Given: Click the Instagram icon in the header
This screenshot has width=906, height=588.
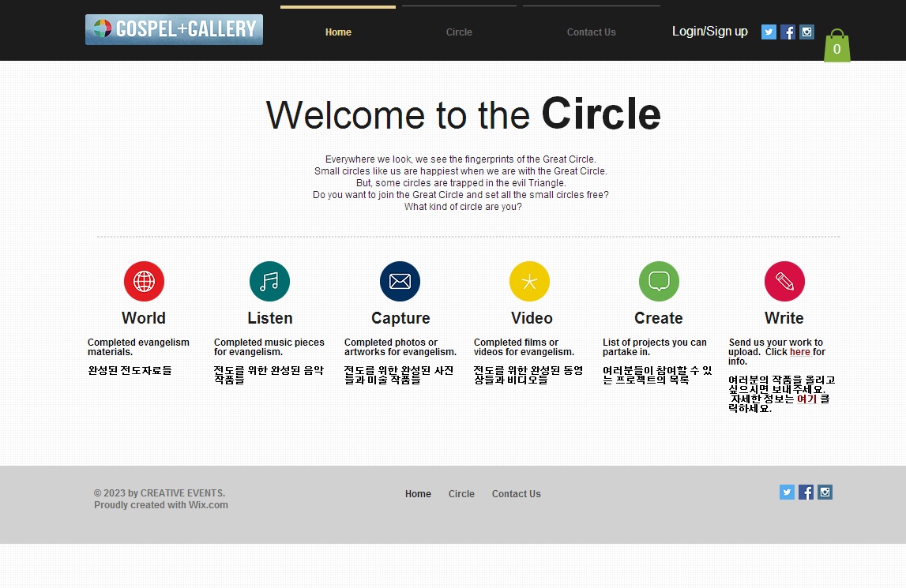Looking at the screenshot, I should pyautogui.click(x=806, y=32).
